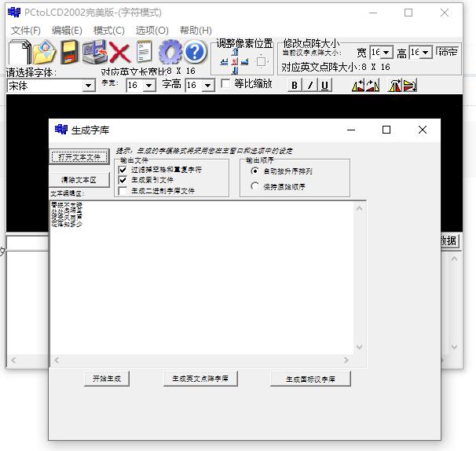Click main window output scroll up arrow

click(x=455, y=259)
